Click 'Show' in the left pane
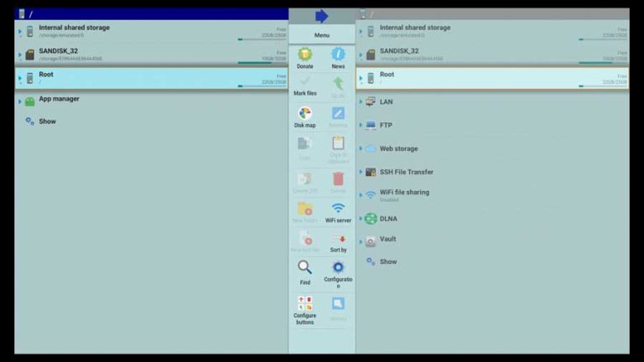Screen dimensions: 644x362 coord(47,122)
